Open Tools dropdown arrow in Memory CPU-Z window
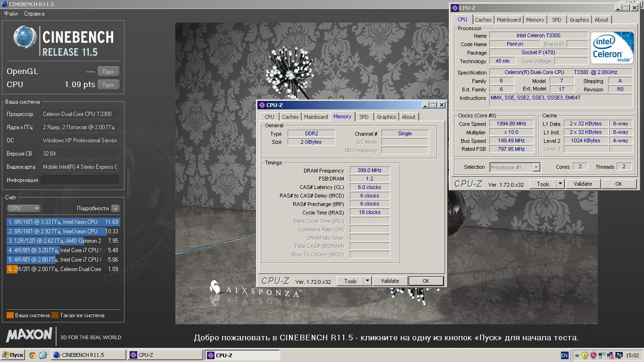Viewport: 644px width, 362px height. (x=367, y=281)
